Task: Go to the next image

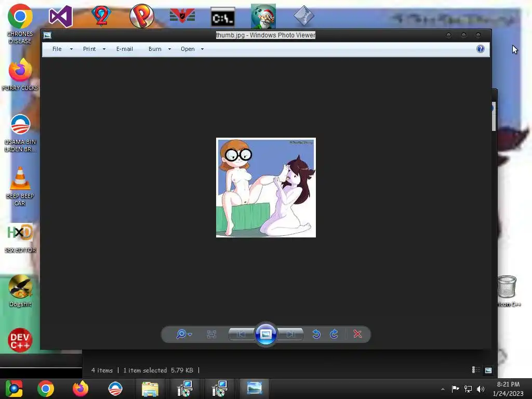Action: tap(290, 334)
